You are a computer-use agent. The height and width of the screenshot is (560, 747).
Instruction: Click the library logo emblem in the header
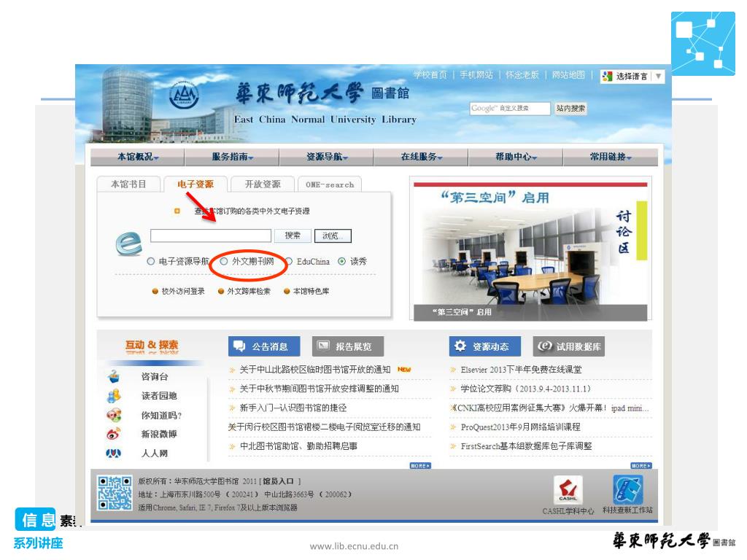click(184, 94)
